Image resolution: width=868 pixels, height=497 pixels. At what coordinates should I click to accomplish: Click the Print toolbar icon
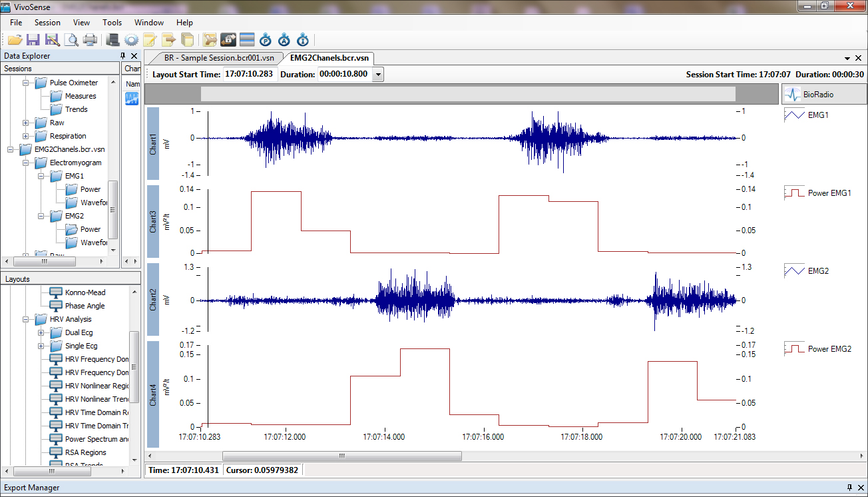[90, 40]
